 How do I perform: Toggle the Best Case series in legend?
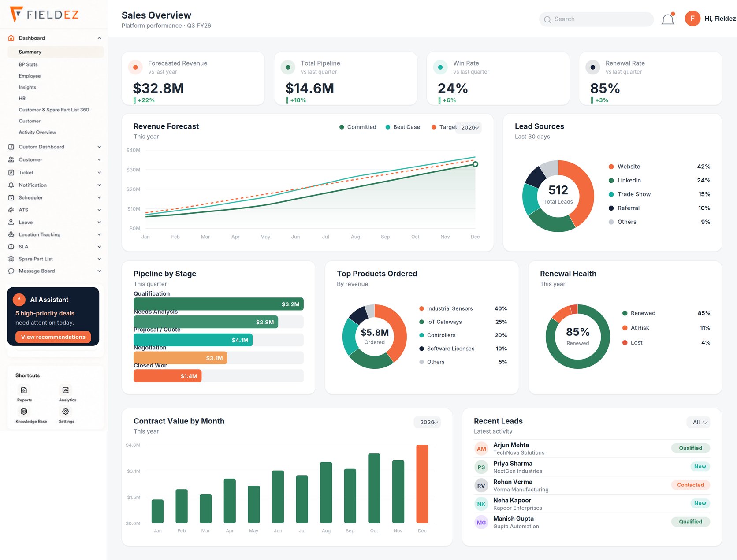[x=403, y=127]
